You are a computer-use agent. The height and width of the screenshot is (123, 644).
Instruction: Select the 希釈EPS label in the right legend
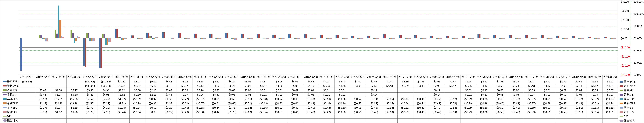tap(629, 112)
